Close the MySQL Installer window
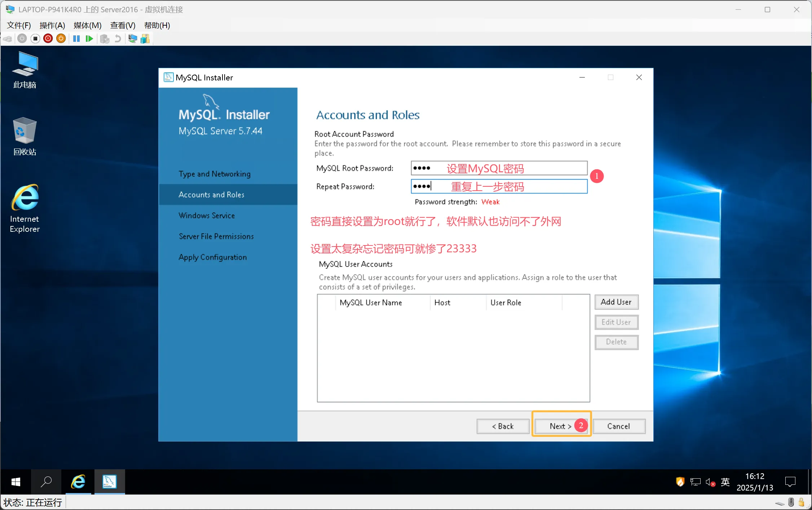Image resolution: width=812 pixels, height=510 pixels. pyautogui.click(x=639, y=77)
